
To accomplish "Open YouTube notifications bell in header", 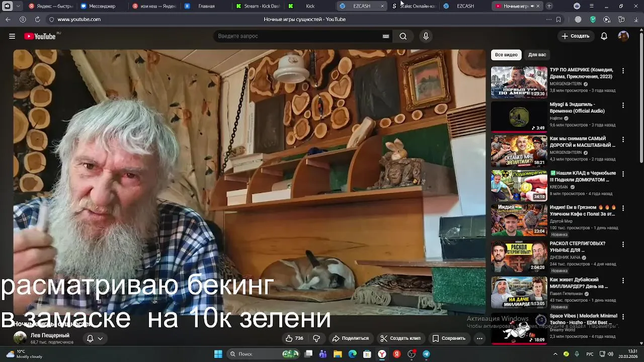I will (x=604, y=36).
